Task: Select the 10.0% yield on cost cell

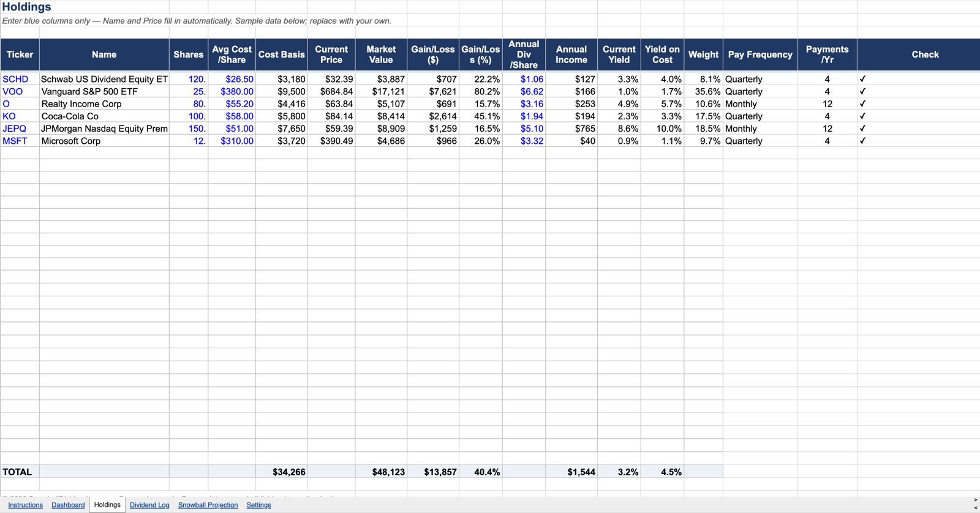Action: click(x=662, y=129)
